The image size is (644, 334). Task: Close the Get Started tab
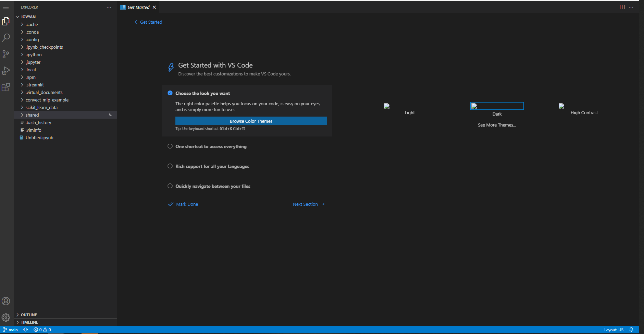pyautogui.click(x=154, y=7)
